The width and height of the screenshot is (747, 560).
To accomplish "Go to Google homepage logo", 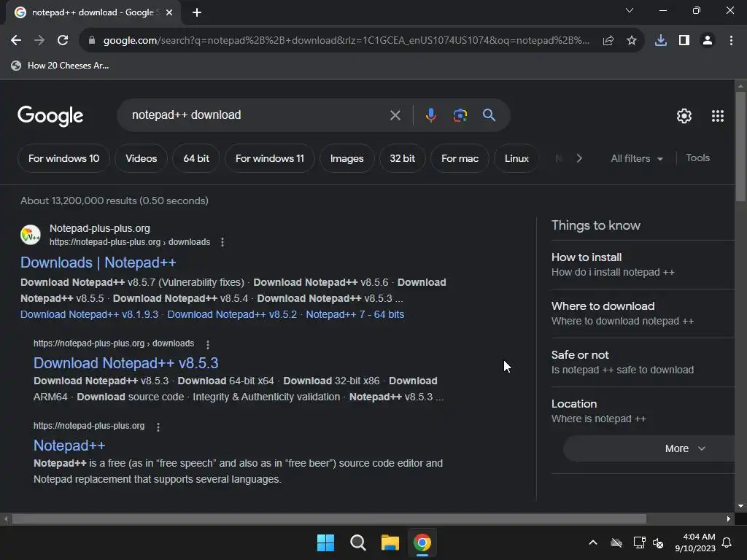I will pos(50,116).
